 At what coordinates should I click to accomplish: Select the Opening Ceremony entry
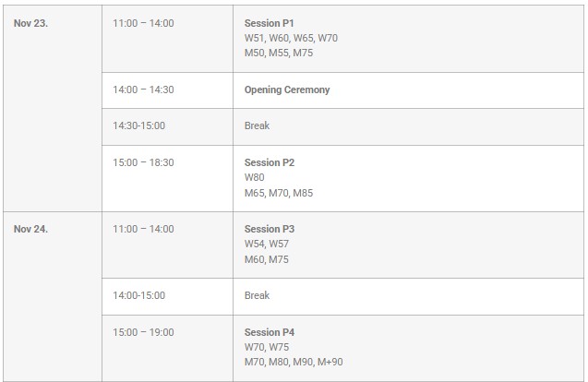pyautogui.click(x=287, y=90)
